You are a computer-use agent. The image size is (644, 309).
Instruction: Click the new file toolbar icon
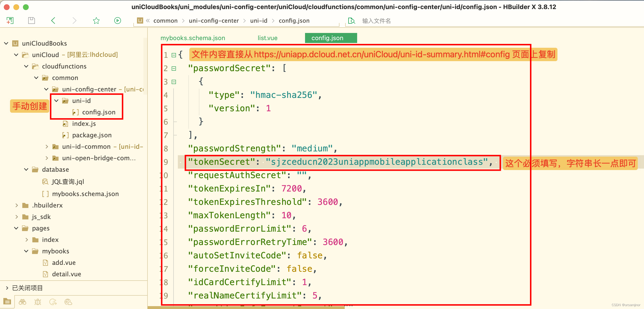10,21
